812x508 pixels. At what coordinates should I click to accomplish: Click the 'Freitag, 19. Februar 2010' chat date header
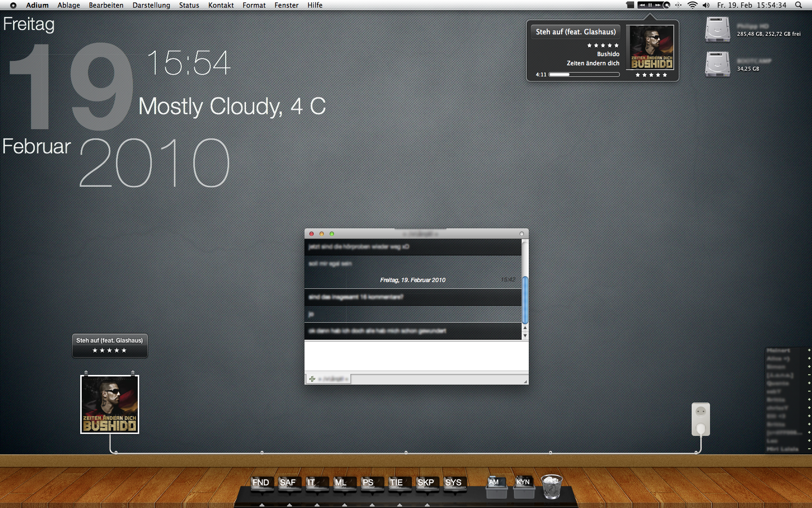pyautogui.click(x=413, y=280)
